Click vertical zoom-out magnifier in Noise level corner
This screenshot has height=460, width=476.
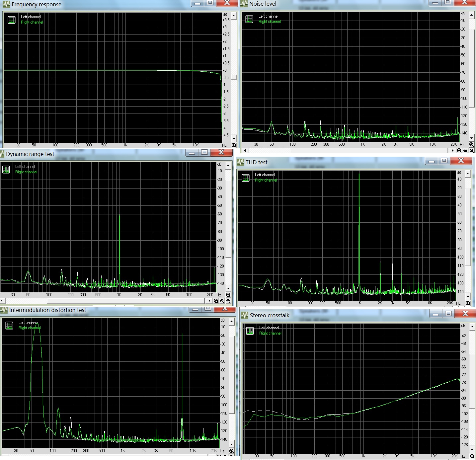472,151
